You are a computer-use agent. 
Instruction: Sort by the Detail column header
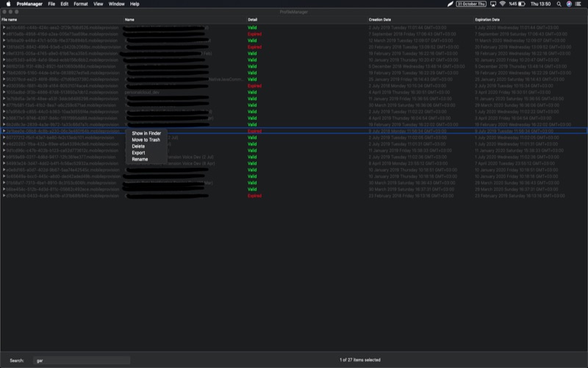(252, 20)
